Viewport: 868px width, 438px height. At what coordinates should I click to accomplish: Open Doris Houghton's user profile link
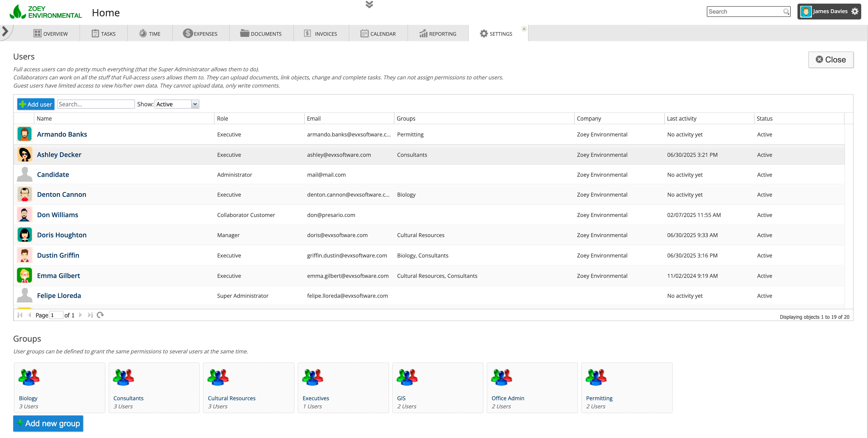[x=62, y=235]
